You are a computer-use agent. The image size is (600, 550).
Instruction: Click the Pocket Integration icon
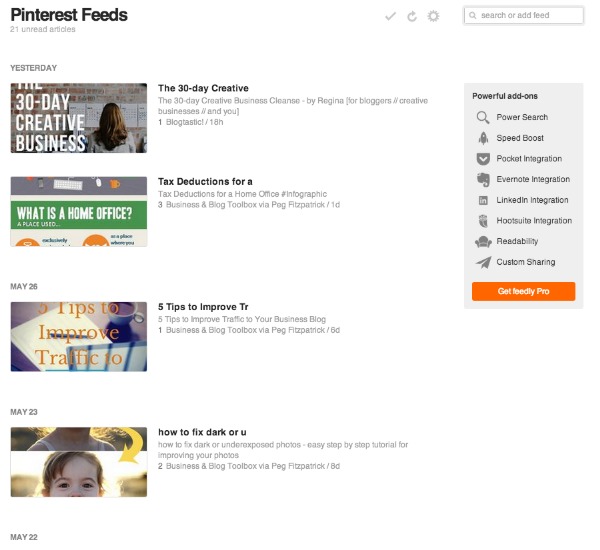click(x=483, y=159)
